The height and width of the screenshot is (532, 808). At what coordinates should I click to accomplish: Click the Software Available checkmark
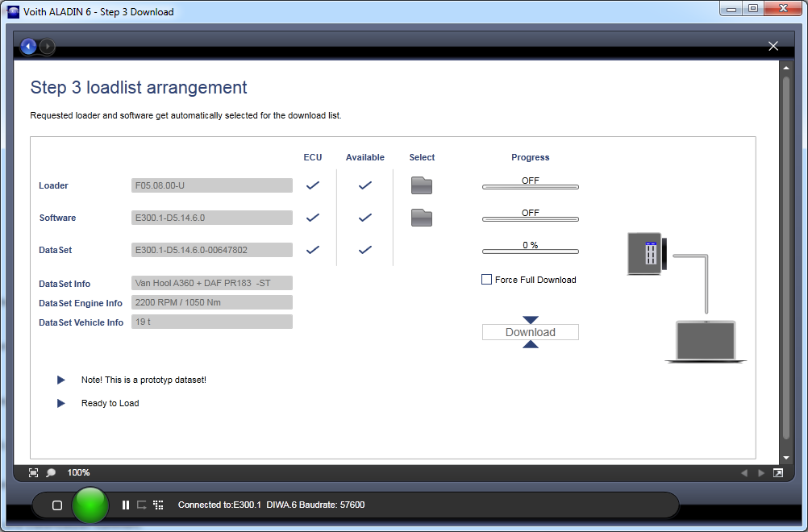[365, 218]
